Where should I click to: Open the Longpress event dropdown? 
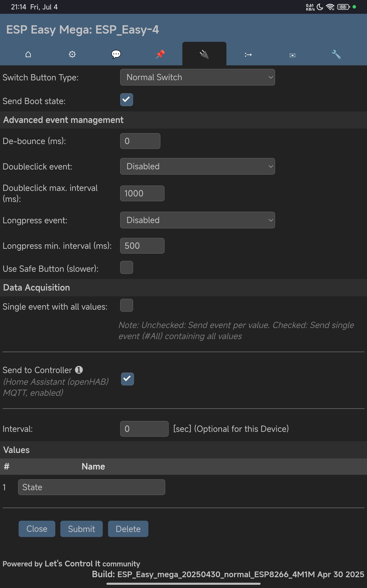tap(197, 220)
